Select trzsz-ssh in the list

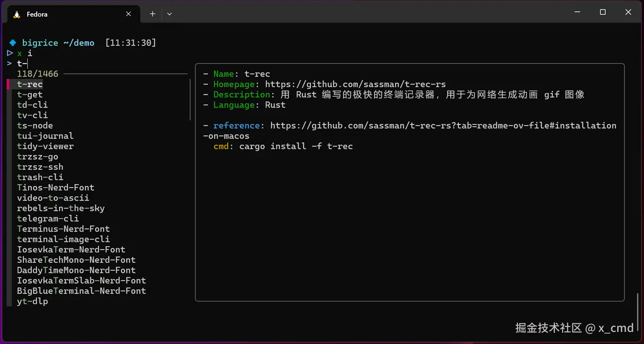click(40, 167)
